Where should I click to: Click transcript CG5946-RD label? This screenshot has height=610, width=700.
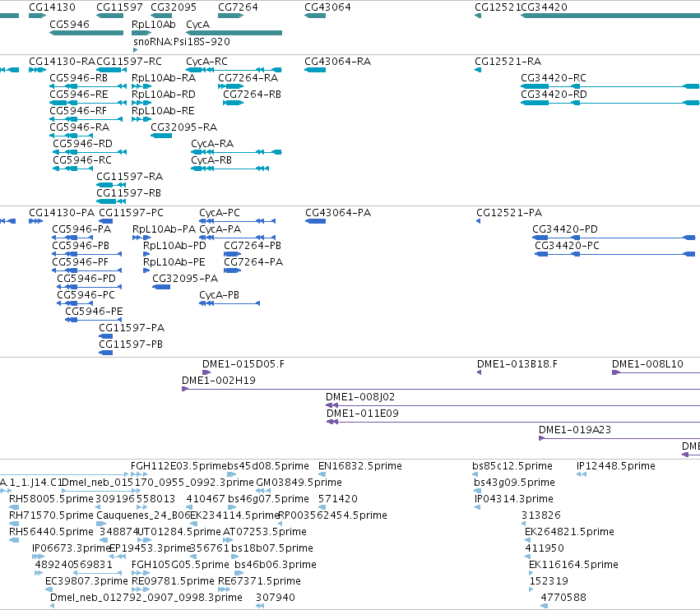click(82, 144)
